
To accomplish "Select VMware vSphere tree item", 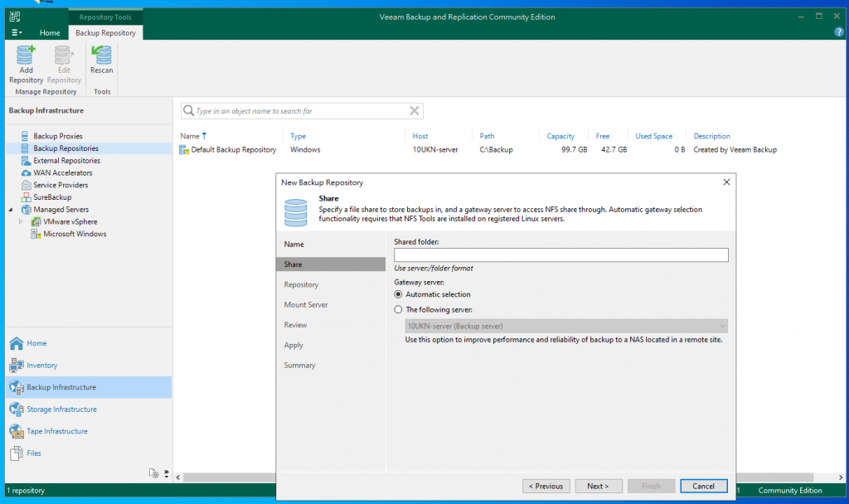I will [x=70, y=221].
